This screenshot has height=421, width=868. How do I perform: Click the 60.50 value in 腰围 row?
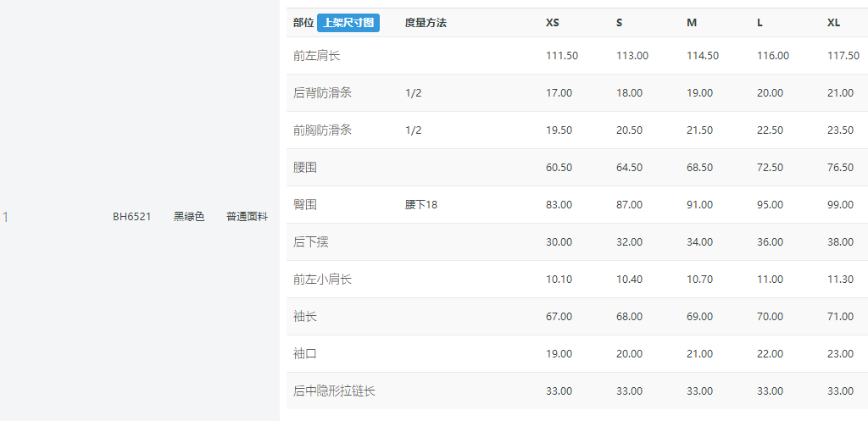[x=559, y=168]
